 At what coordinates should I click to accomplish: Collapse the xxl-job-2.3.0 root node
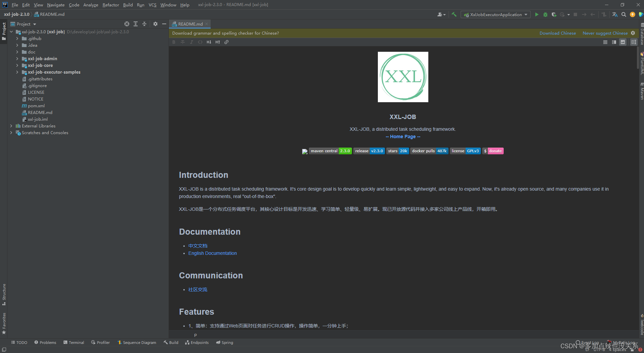(11, 32)
